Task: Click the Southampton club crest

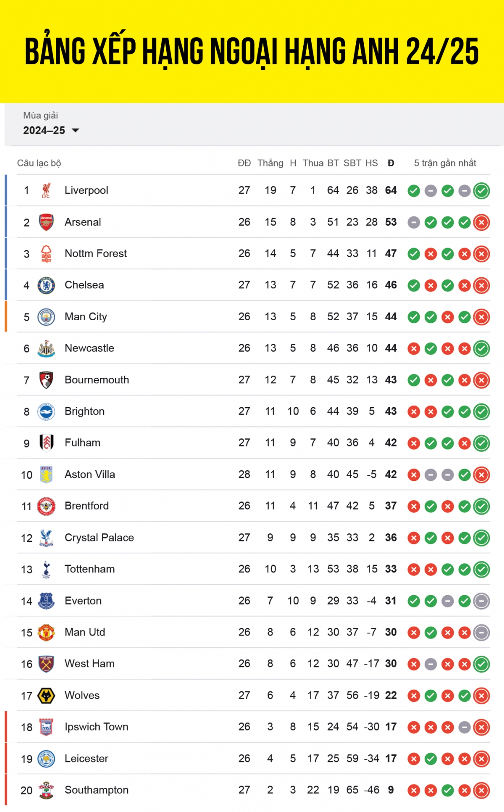Action: click(46, 790)
